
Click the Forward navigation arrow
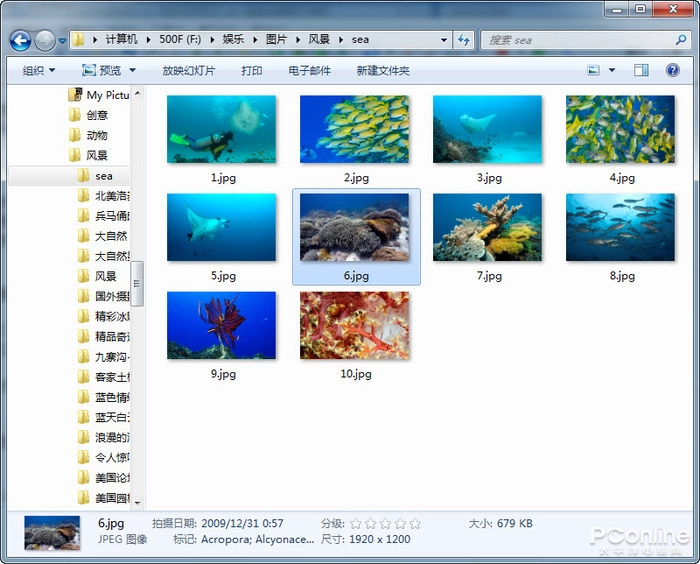point(45,40)
